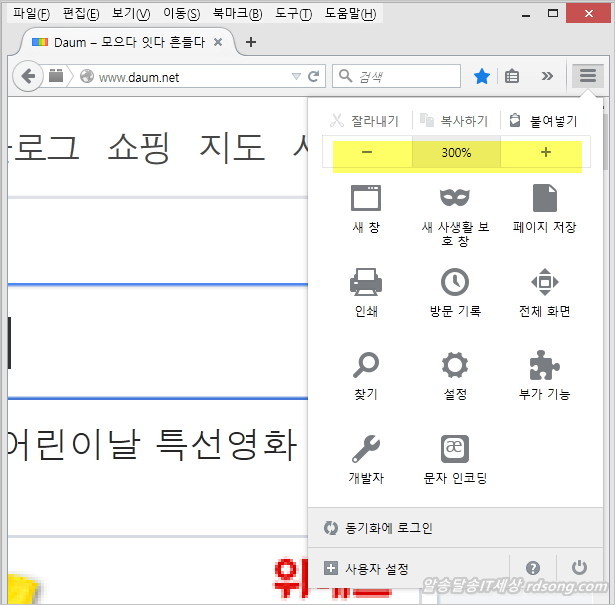The image size is (615, 605).
Task: Close the hamburger menu panel button
Action: coord(587,76)
